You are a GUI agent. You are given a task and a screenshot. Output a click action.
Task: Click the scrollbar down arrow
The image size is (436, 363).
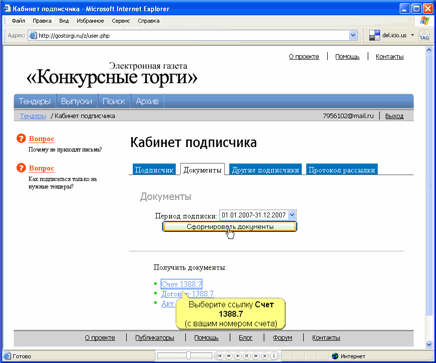pyautogui.click(x=429, y=344)
